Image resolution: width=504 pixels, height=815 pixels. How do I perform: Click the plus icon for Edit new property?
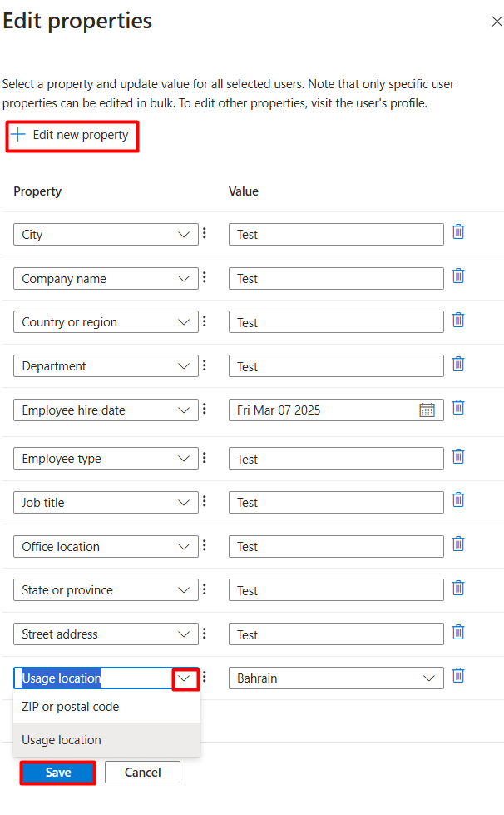pyautogui.click(x=18, y=135)
